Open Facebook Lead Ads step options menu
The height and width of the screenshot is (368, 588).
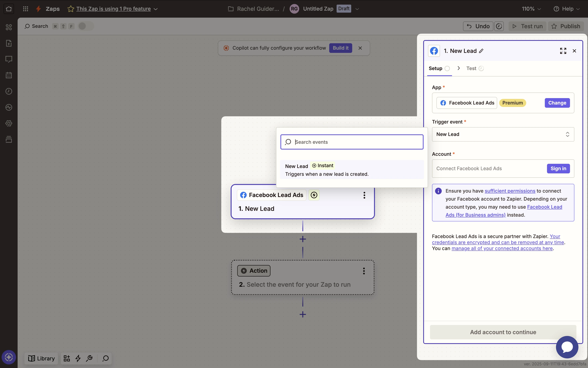[x=364, y=195]
